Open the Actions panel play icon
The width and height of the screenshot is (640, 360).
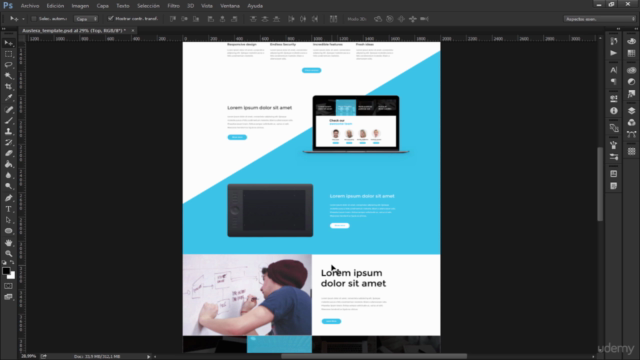[x=613, y=53]
